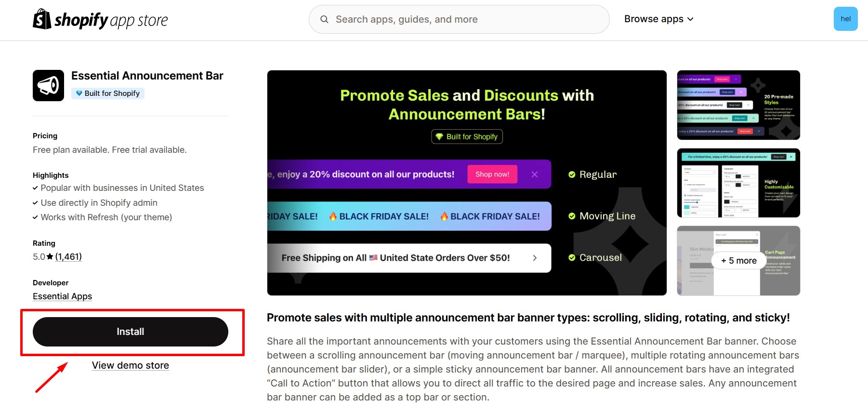Click the carousel bar right arrow

(535, 258)
